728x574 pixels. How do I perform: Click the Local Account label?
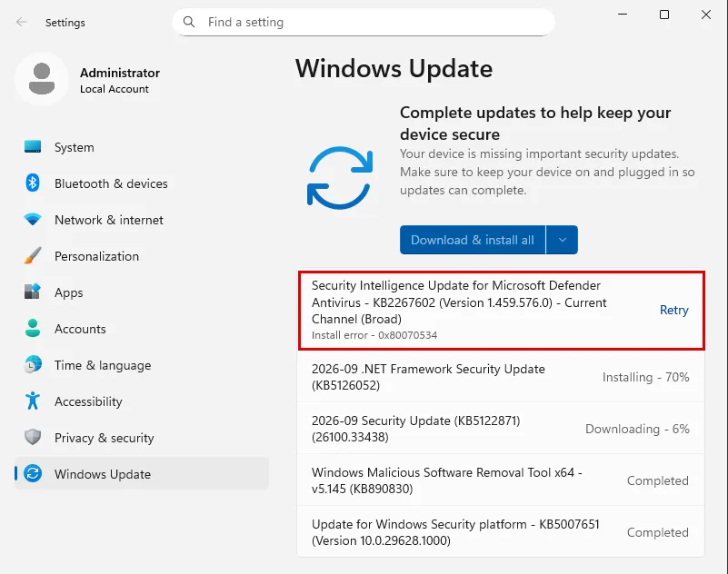click(115, 89)
